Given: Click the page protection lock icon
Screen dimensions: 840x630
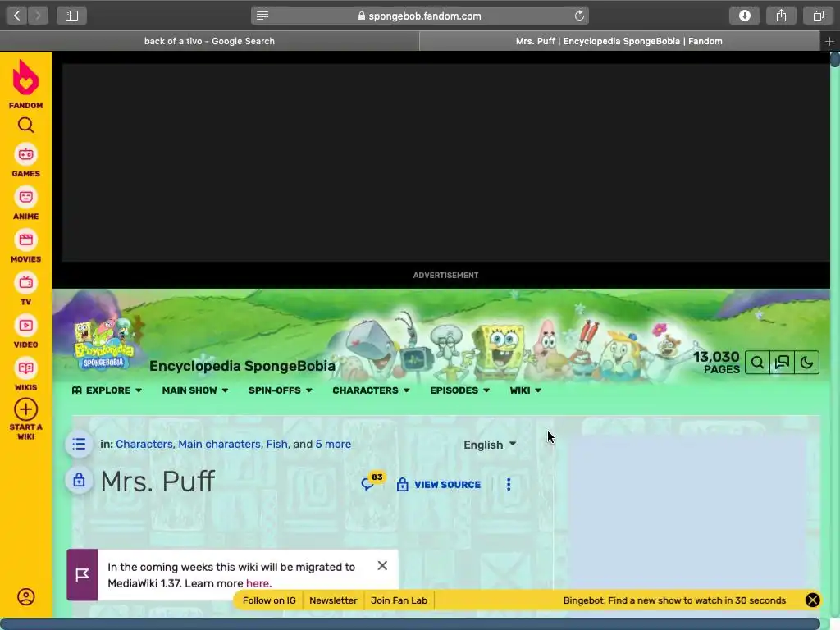Looking at the screenshot, I should (x=79, y=479).
